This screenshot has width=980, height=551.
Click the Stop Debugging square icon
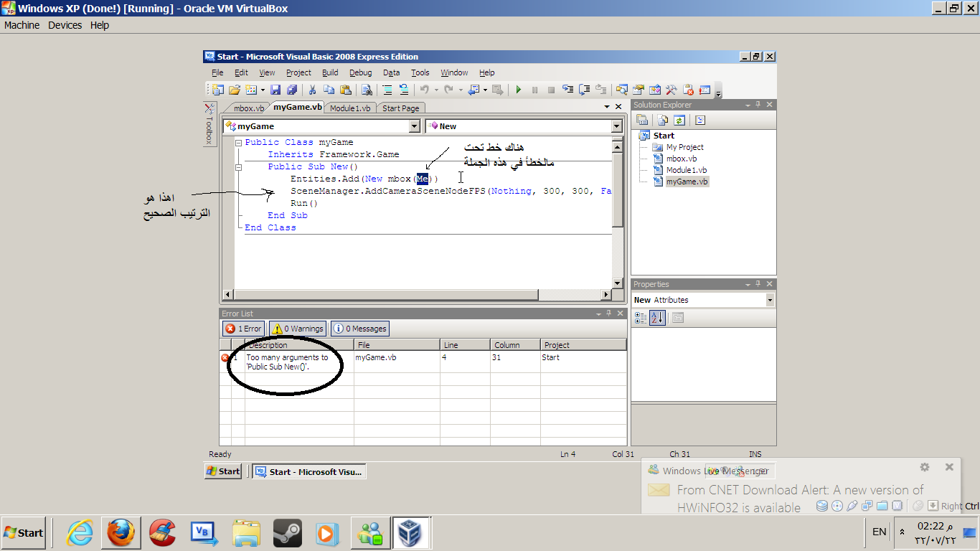tap(551, 90)
